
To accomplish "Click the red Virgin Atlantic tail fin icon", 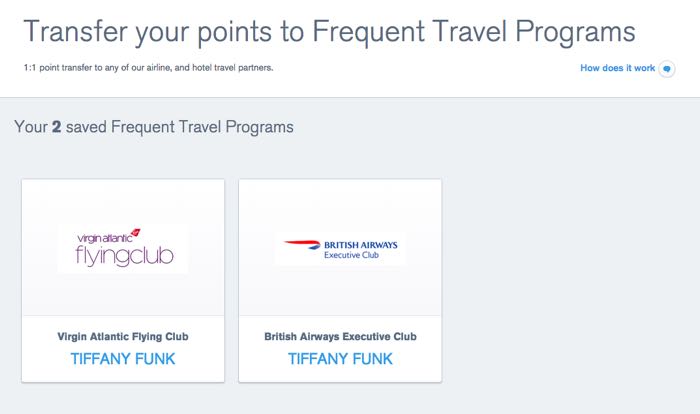I will coord(136,233).
